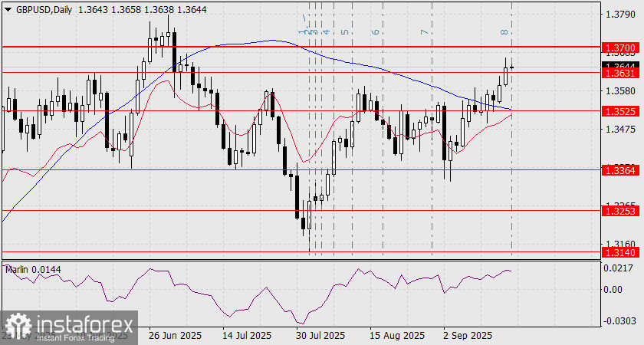Select the 1.3525 red price level label
This screenshot has height=345, width=644.
pyautogui.click(x=620, y=111)
